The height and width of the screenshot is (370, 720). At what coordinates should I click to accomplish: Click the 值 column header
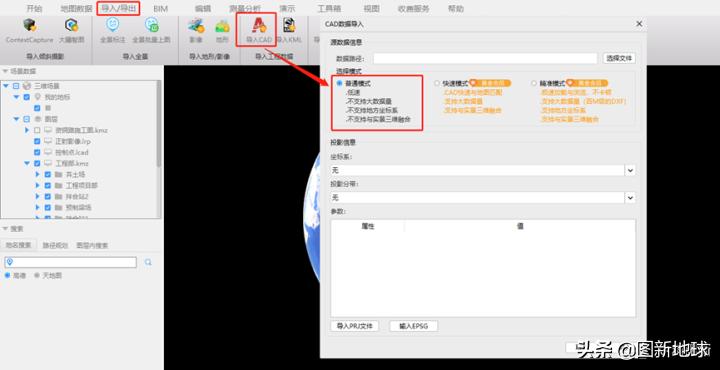tap(520, 226)
